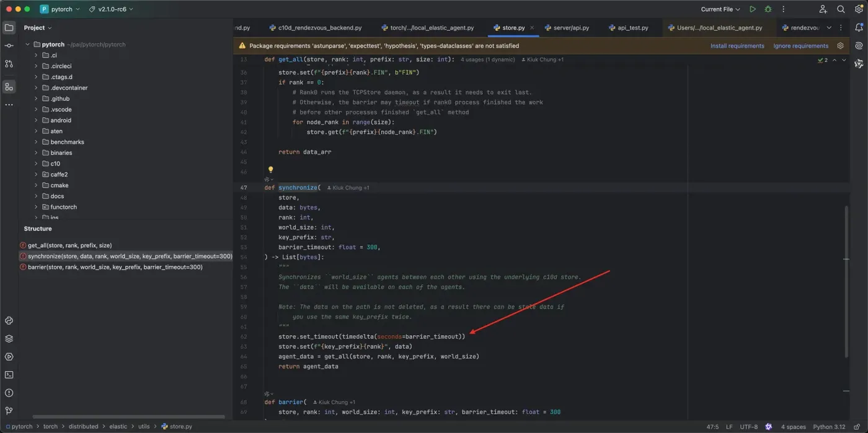Click Ignore requirements link
This screenshot has height=433, width=868.
coord(800,46)
